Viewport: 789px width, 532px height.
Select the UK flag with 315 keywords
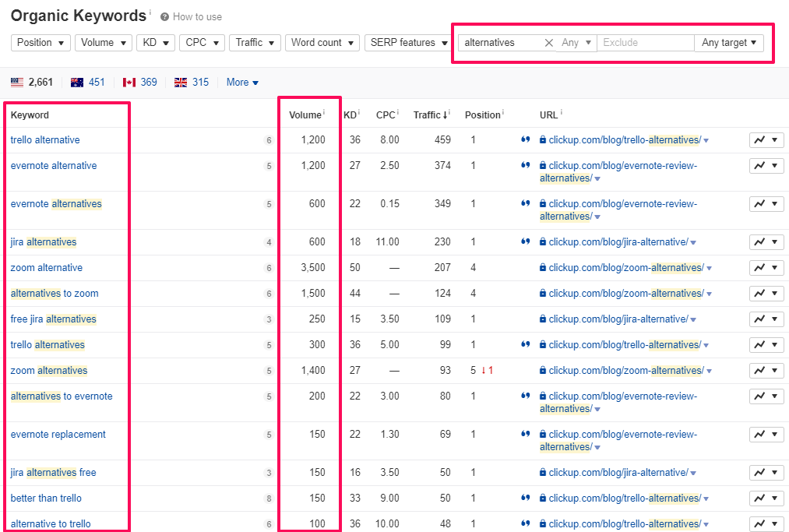point(181,83)
